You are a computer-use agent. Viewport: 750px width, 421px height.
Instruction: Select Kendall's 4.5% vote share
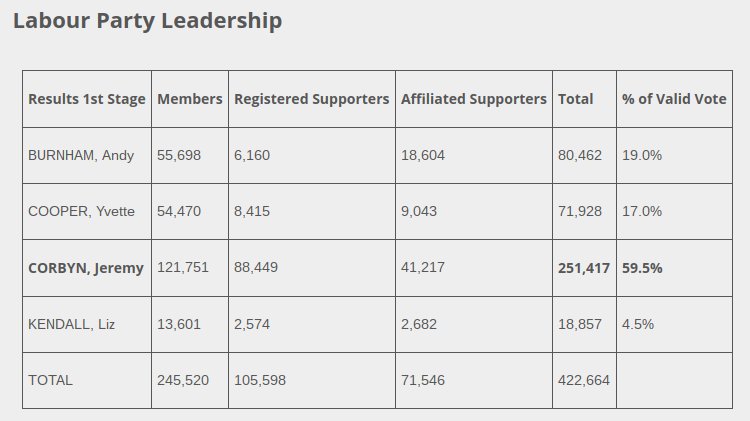pos(638,324)
